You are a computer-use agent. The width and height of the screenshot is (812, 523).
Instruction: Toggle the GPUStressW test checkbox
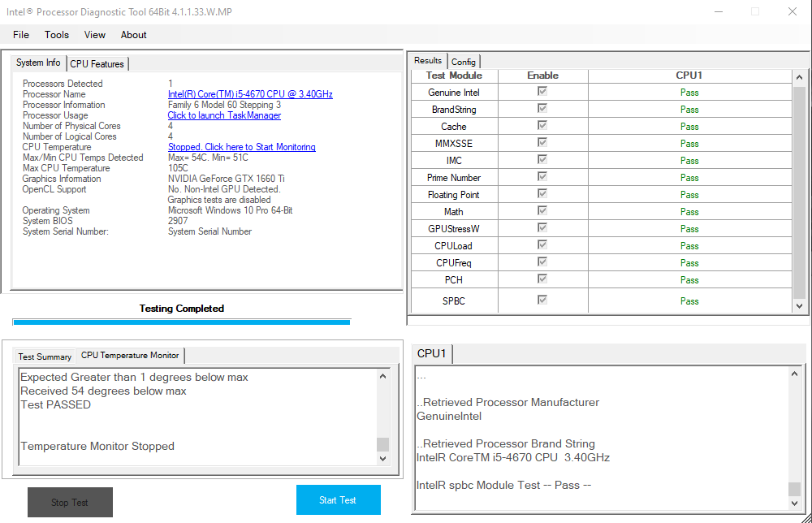pyautogui.click(x=542, y=228)
